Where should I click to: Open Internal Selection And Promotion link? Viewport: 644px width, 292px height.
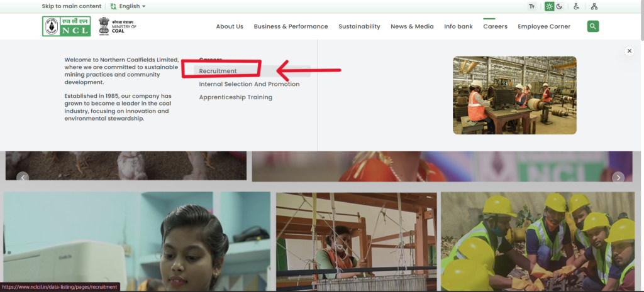[249, 84]
